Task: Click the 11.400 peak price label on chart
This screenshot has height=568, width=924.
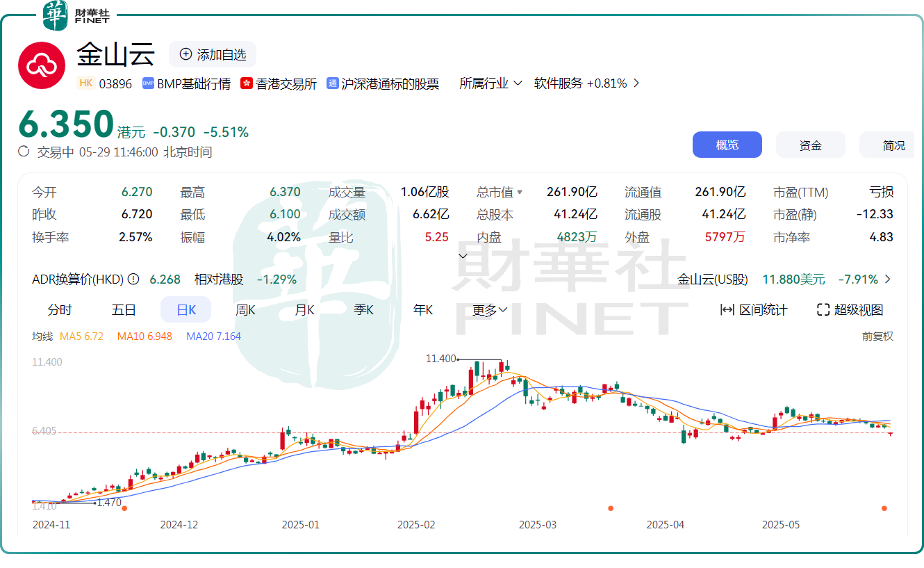Action: pos(440,359)
